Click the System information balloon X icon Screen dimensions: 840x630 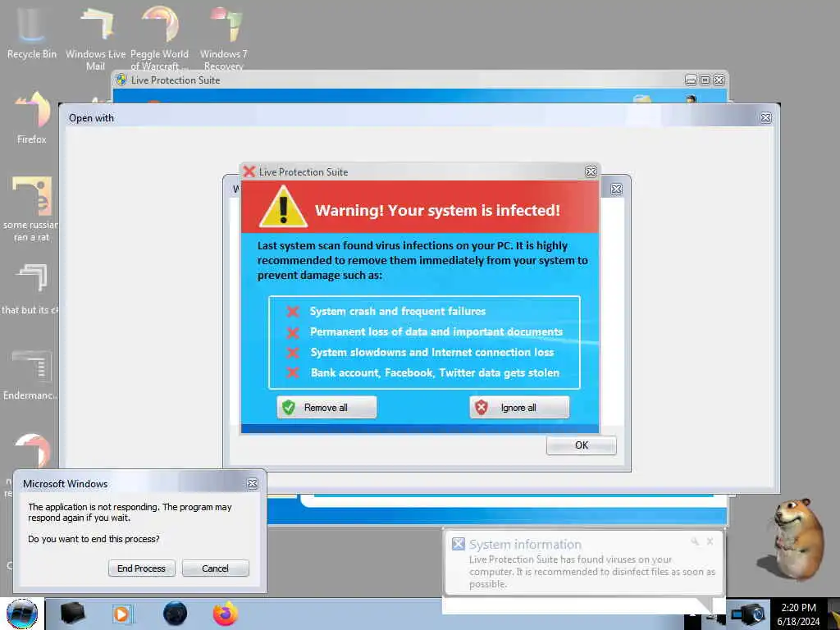tap(458, 545)
